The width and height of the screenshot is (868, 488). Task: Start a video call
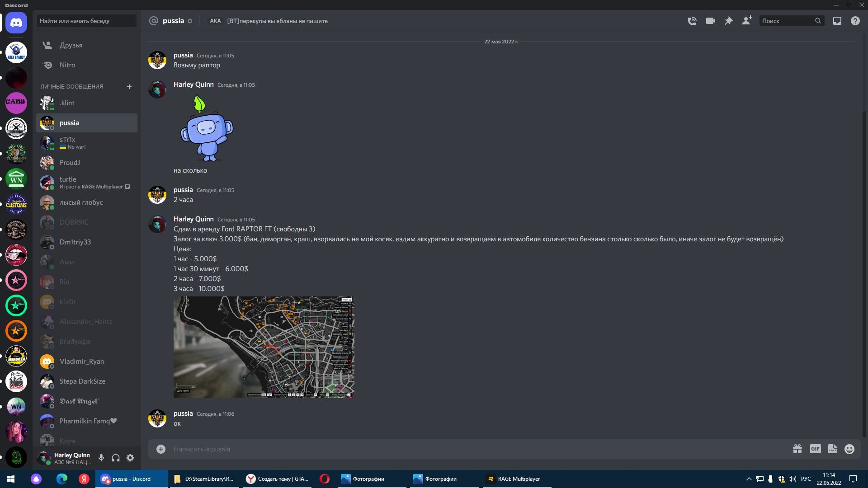pos(711,21)
